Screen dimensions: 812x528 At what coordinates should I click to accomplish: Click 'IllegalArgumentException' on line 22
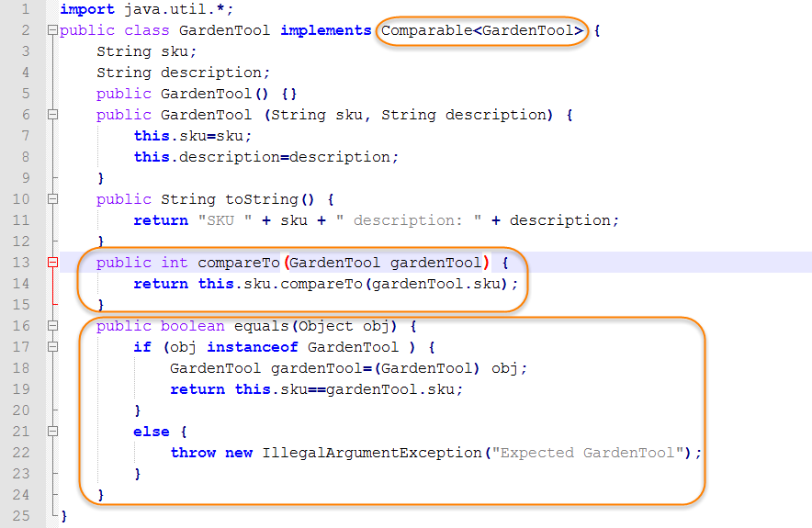pyautogui.click(x=372, y=453)
